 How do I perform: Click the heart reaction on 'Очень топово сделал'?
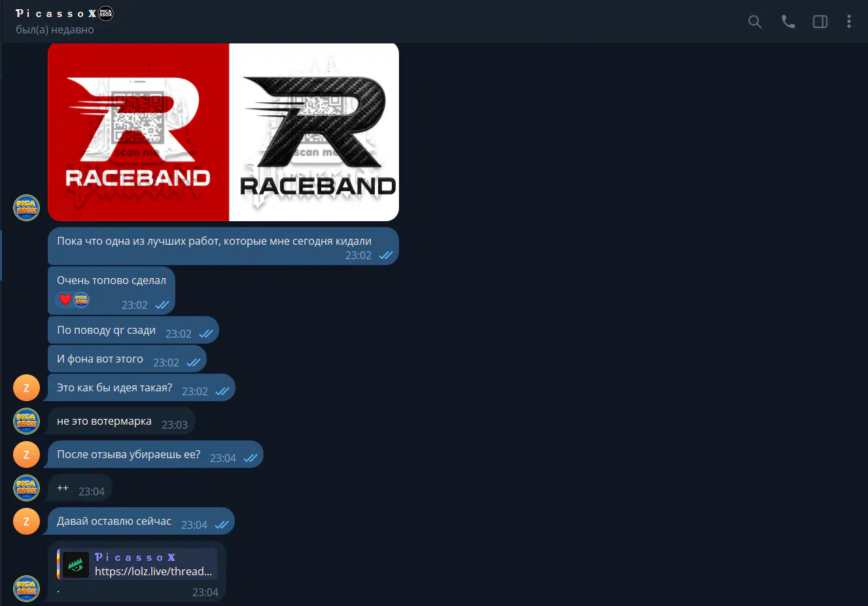pyautogui.click(x=65, y=300)
